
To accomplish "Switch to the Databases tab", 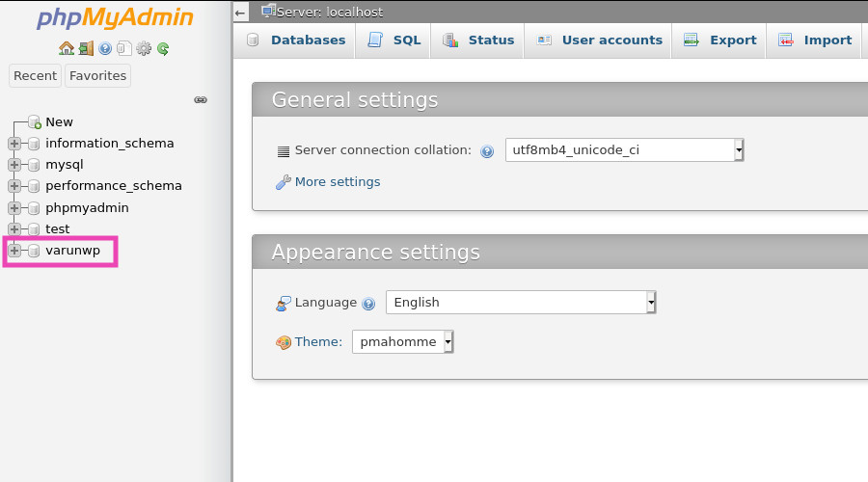I will [x=295, y=40].
